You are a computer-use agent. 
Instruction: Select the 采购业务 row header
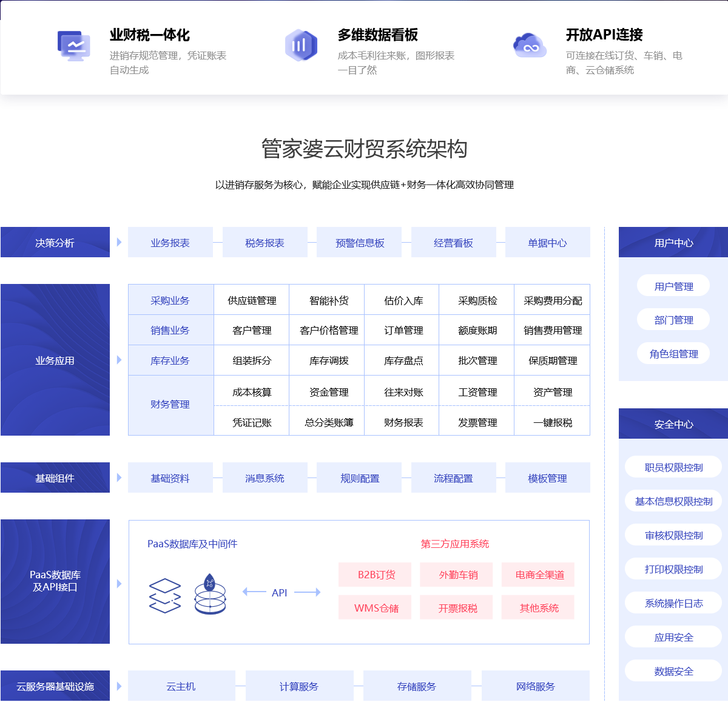170,300
